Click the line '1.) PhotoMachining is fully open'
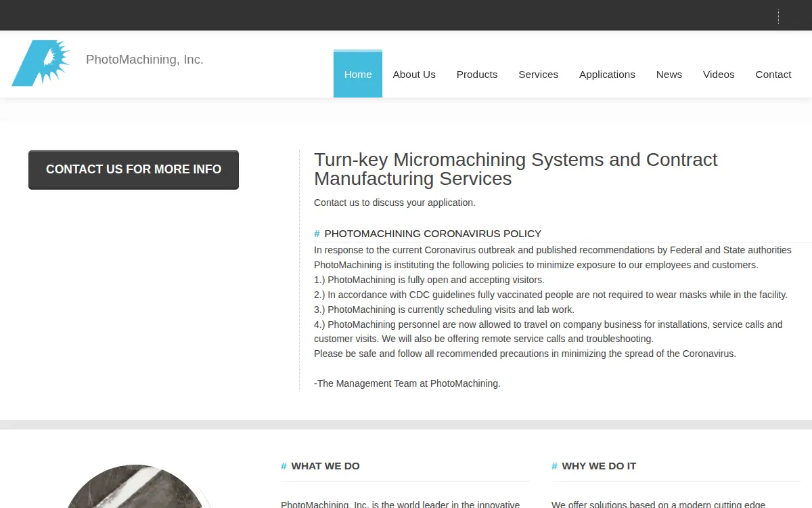 click(x=429, y=280)
